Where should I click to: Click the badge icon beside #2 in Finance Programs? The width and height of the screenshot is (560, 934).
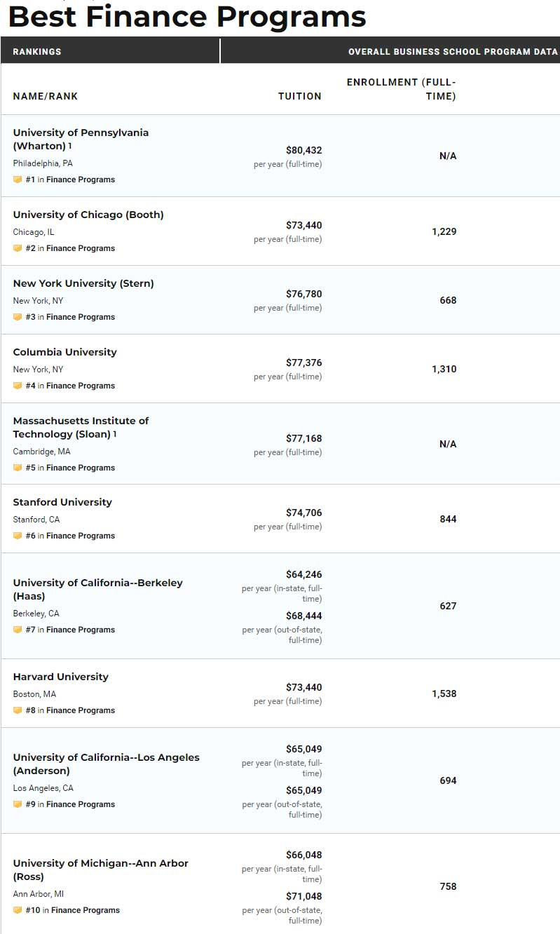pyautogui.click(x=18, y=248)
